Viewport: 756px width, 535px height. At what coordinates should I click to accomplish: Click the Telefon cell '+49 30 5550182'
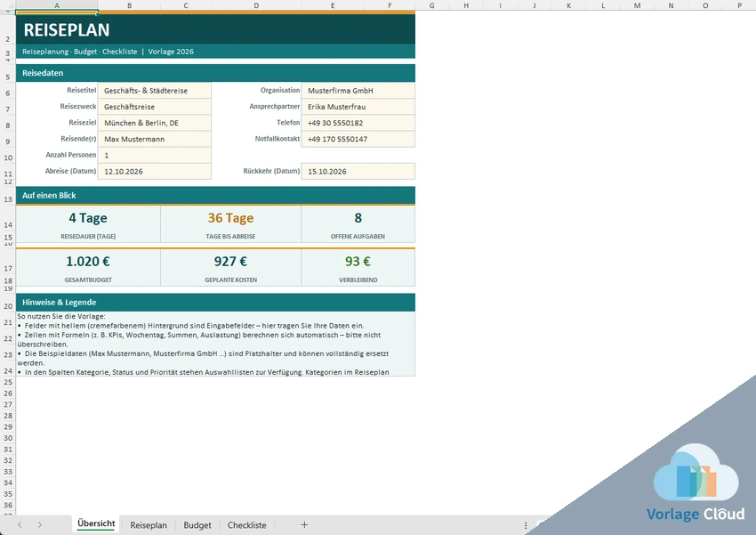[358, 123]
